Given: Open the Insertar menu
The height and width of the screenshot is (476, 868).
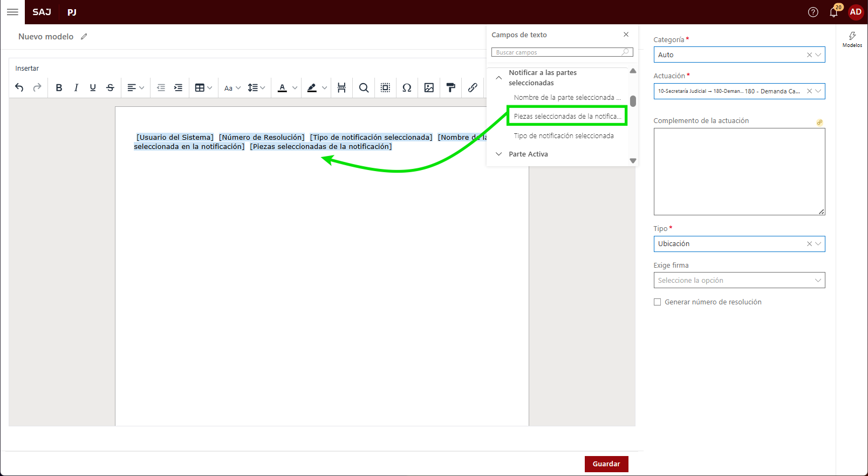Looking at the screenshot, I should pyautogui.click(x=27, y=69).
